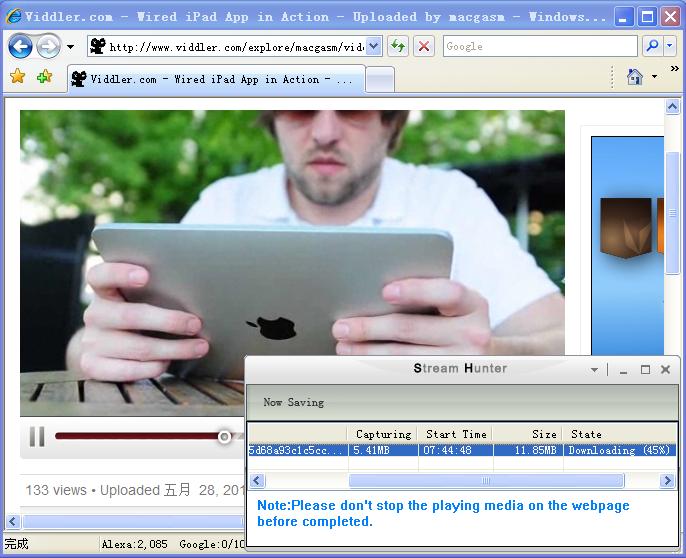Click the Now Saving tab label
The image size is (686, 558).
tap(294, 402)
